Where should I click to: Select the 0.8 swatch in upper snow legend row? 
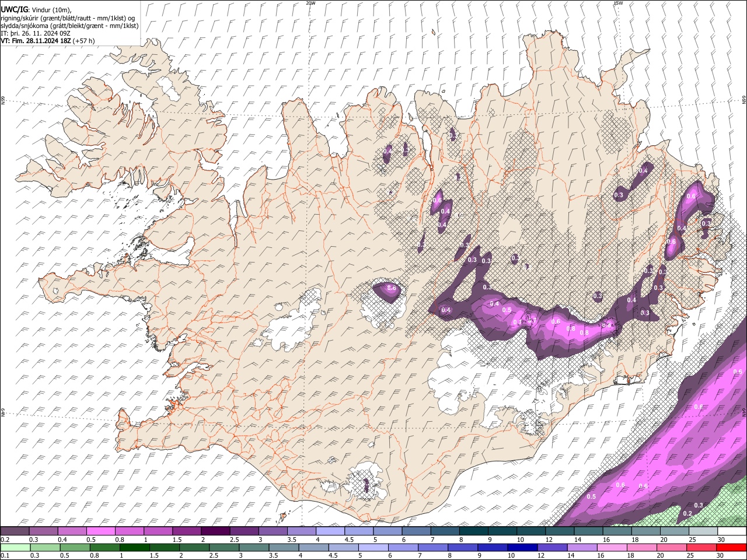130,531
